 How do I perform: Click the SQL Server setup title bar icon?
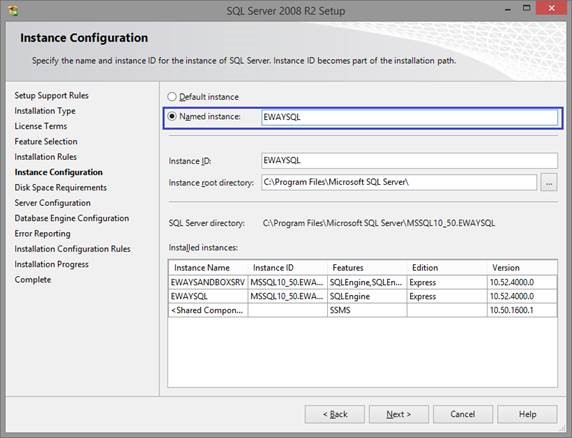pyautogui.click(x=13, y=11)
